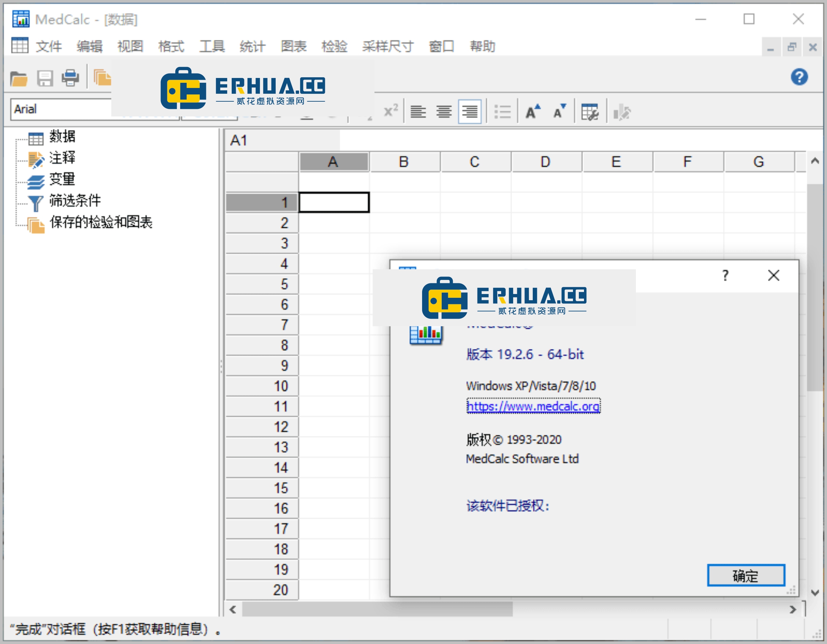Open the 视图 menu
This screenshot has height=644, width=827.
(130, 47)
